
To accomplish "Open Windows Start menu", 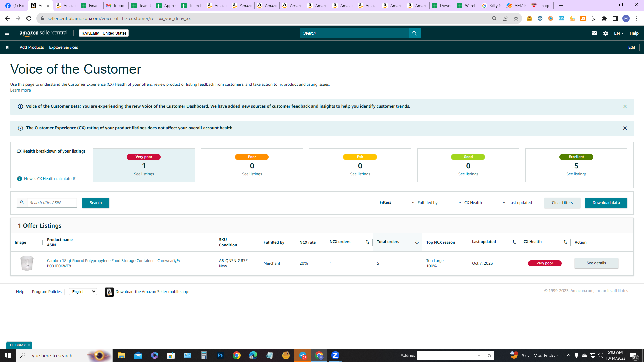I will pos(8,355).
